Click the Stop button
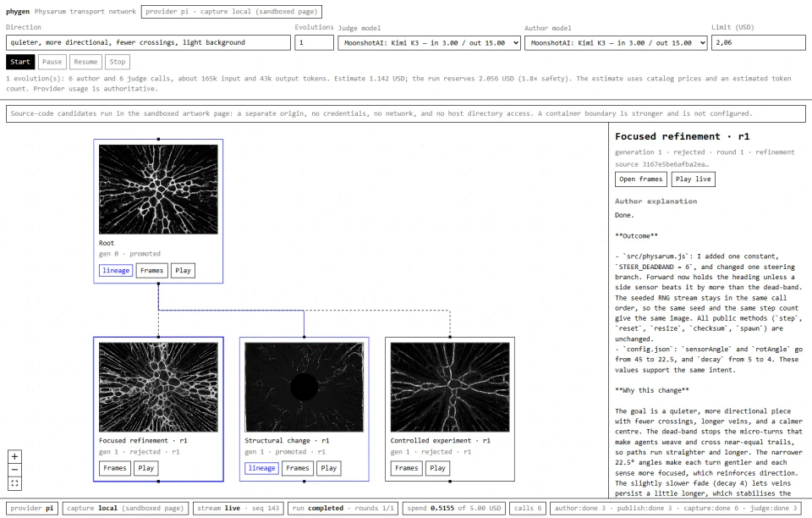This screenshot has height=518, width=812. coord(118,62)
